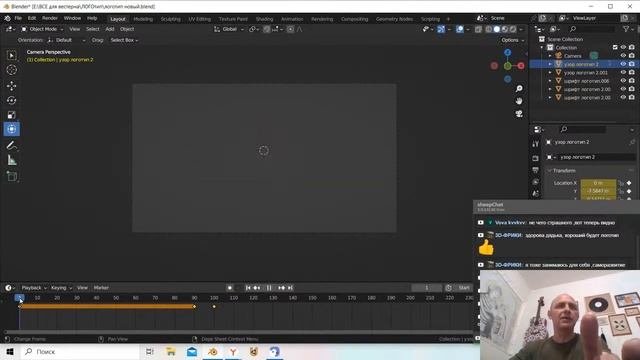640x360 pixels.
Task: Switch to the Shading workspace tab
Action: 264,19
